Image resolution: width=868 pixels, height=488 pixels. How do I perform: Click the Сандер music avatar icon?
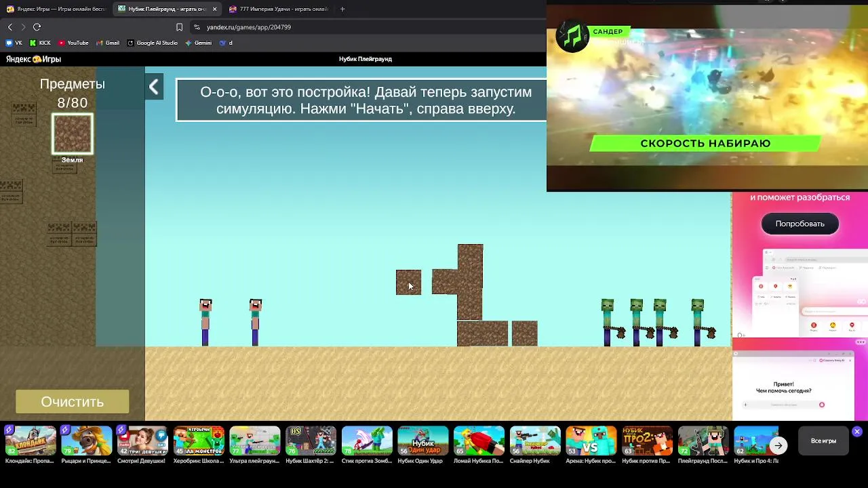572,36
